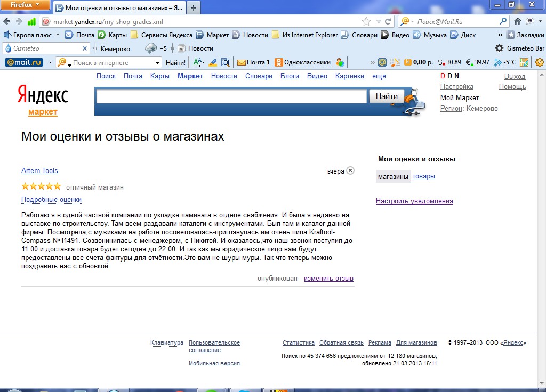Open the Мобильная версия footer link
The image size is (546, 392).
[x=214, y=363]
